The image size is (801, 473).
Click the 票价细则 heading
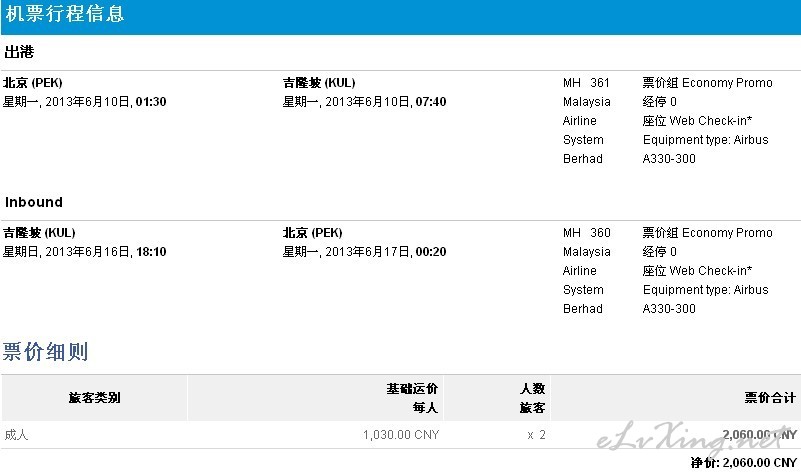[x=45, y=351]
